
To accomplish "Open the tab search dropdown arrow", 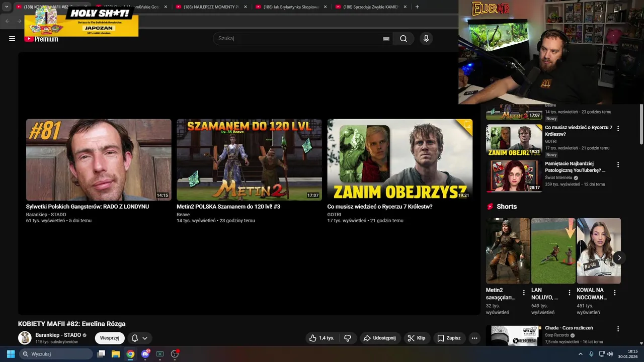I will (x=7, y=7).
